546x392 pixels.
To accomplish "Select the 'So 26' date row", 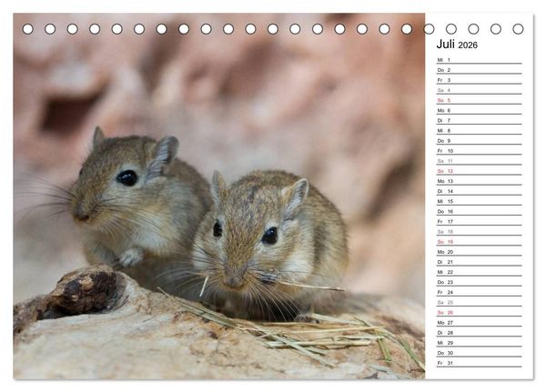I will tap(480, 312).
